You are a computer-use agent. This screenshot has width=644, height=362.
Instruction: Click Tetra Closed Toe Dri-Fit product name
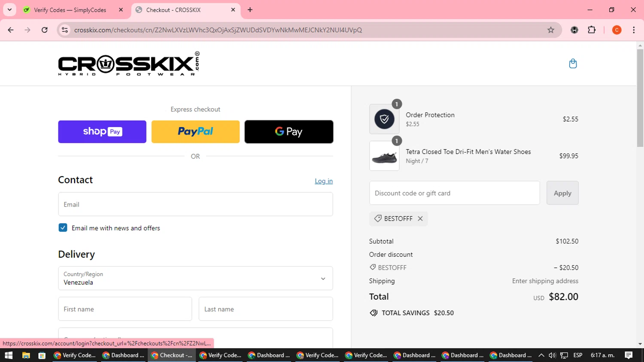tap(468, 152)
